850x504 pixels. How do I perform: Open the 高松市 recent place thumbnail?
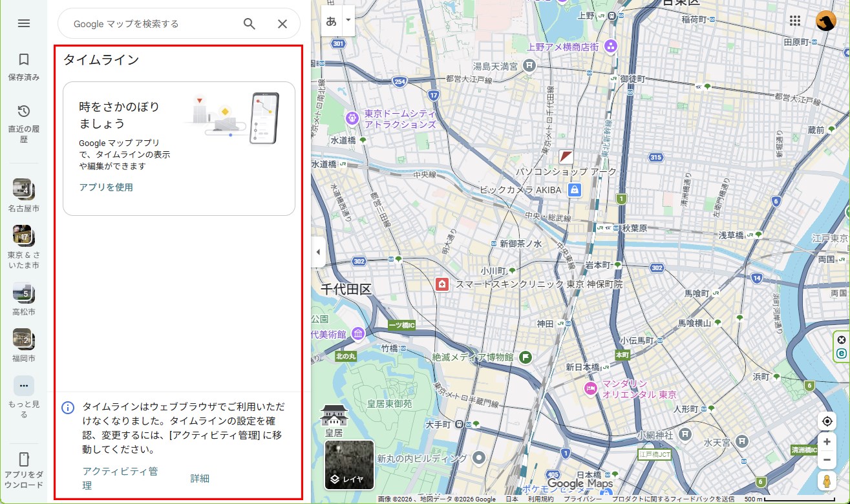coord(23,293)
